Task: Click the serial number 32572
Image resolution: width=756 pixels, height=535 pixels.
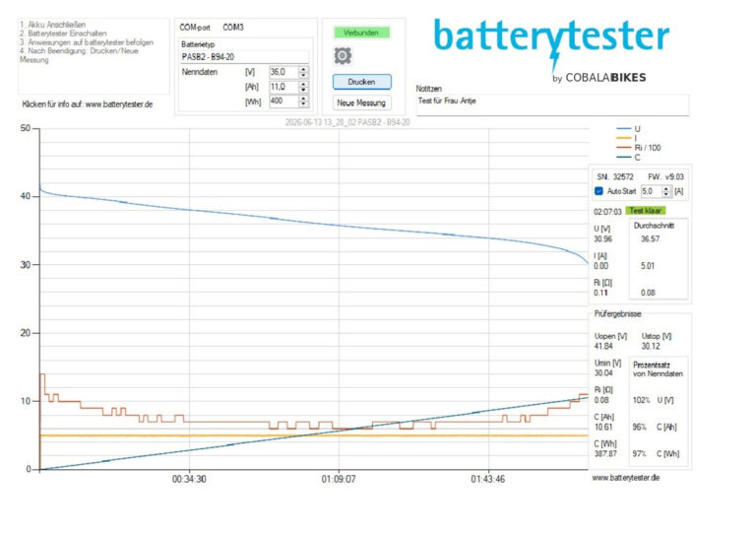Action: click(x=623, y=177)
